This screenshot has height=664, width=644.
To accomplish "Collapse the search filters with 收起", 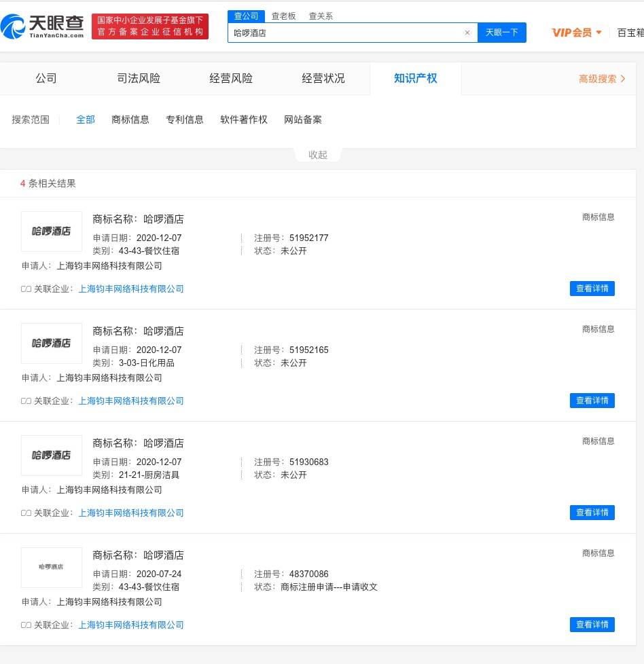I will (318, 155).
